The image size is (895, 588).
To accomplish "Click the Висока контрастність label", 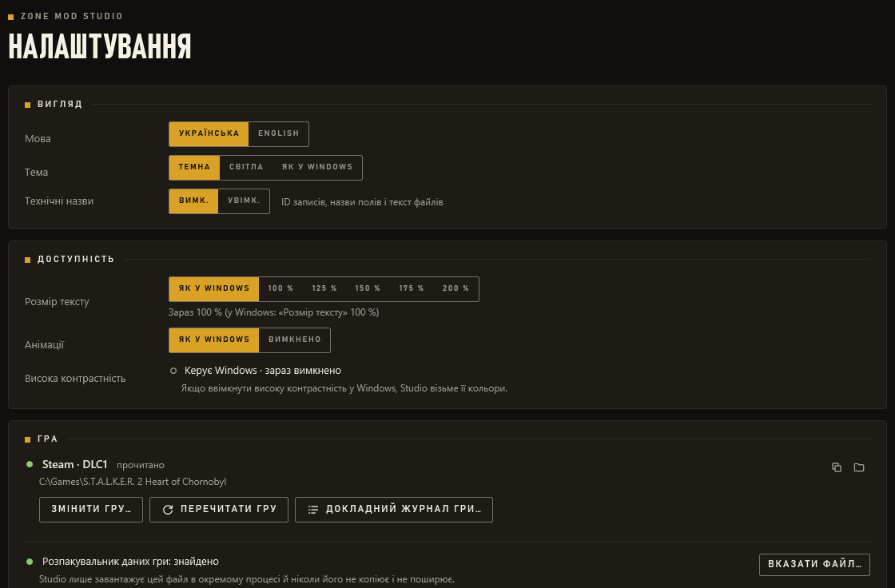I will [x=75, y=379].
